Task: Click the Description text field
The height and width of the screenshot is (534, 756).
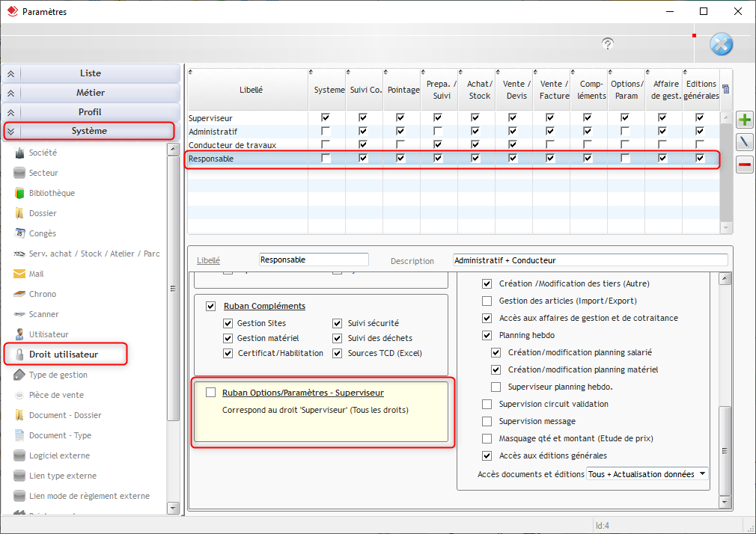Action: [x=590, y=260]
